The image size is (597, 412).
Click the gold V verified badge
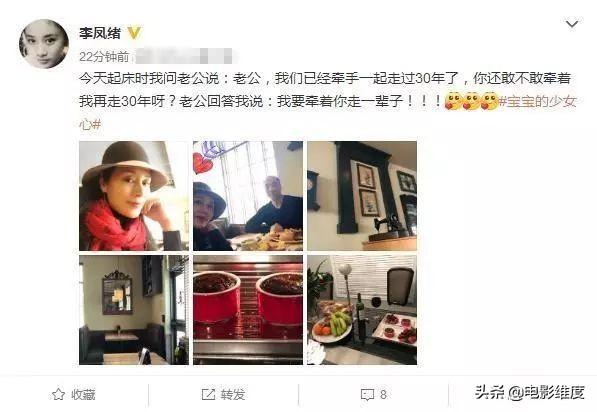[x=134, y=33]
